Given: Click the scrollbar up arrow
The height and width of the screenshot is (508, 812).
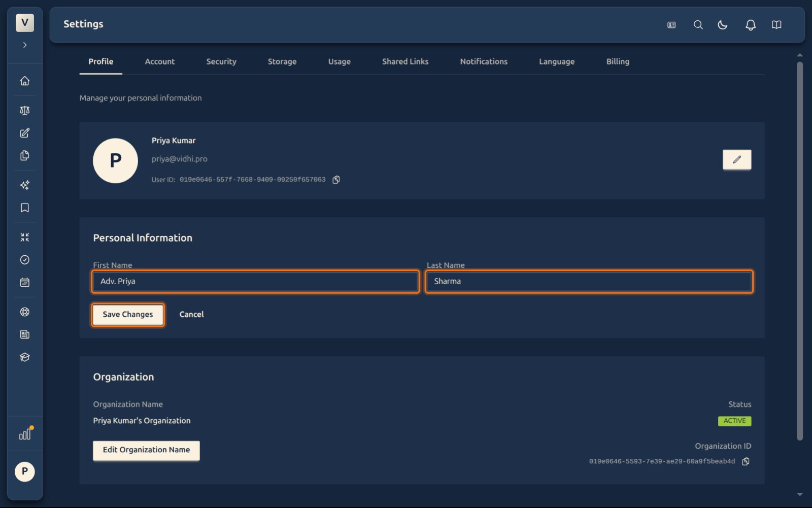Looking at the screenshot, I should pyautogui.click(x=800, y=55).
